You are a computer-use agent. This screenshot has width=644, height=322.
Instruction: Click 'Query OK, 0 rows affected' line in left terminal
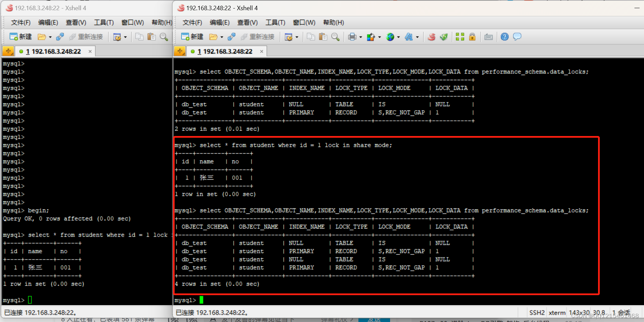(67, 219)
